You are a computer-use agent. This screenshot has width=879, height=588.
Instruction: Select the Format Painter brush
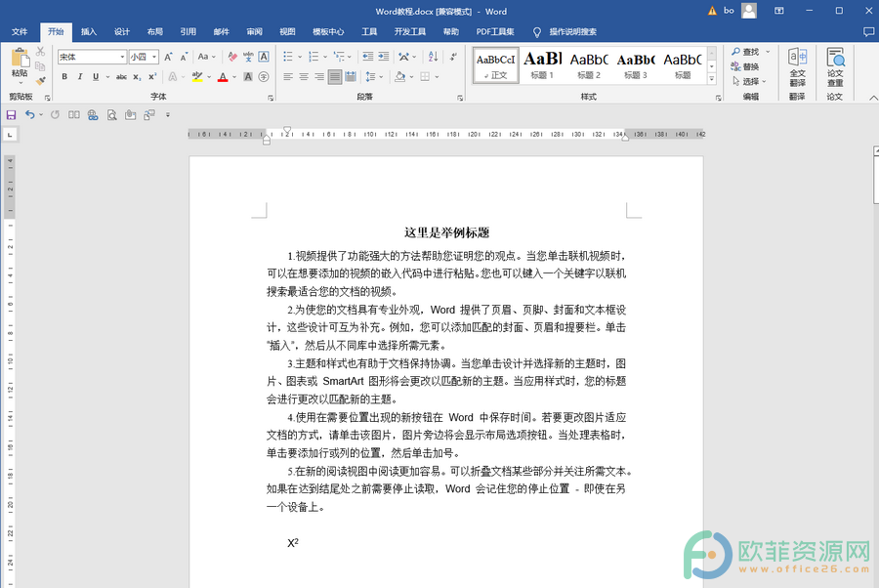click(40, 81)
